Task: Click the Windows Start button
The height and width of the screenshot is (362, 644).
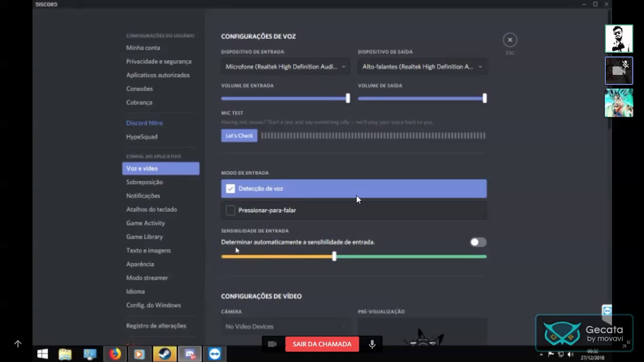Action: point(42,354)
